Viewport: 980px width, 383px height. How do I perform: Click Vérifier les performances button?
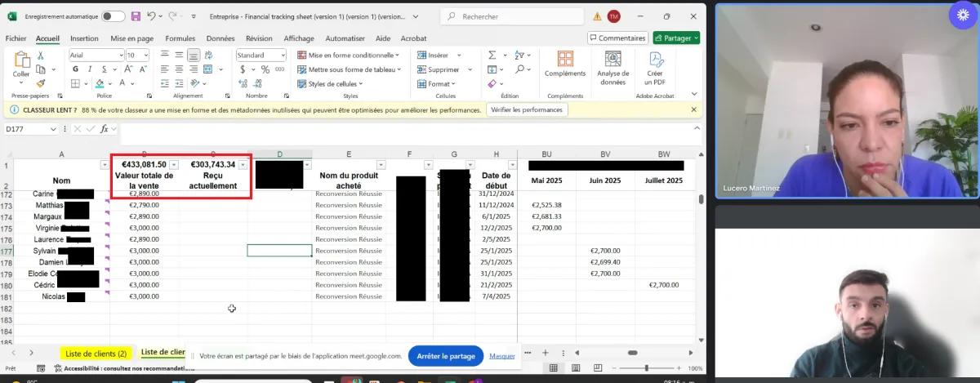(528, 110)
